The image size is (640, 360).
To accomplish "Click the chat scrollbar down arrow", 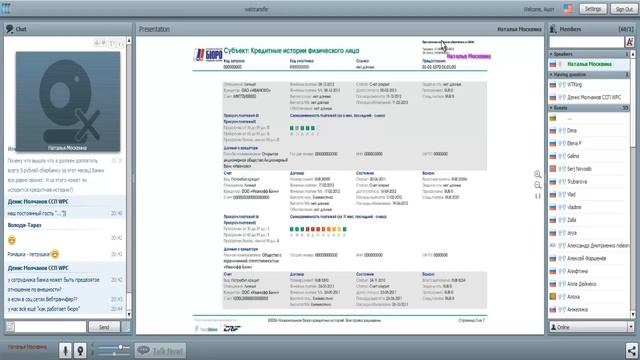I will click(x=129, y=315).
